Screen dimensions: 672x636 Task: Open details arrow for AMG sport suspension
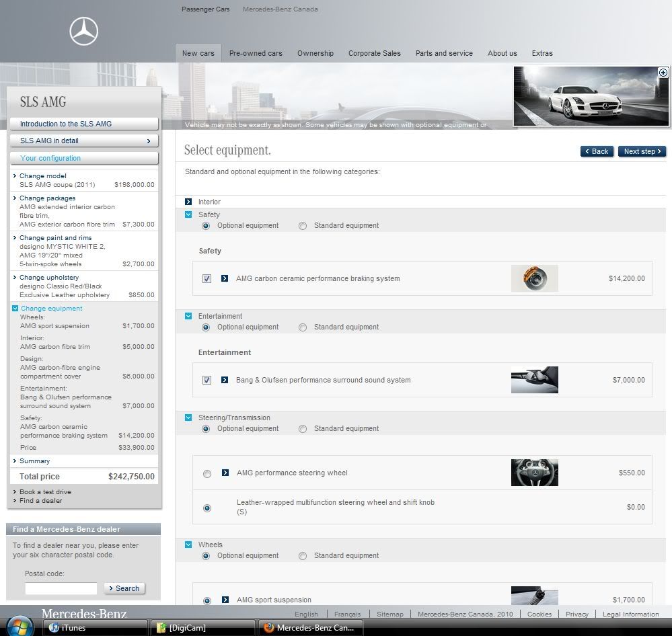(x=225, y=600)
